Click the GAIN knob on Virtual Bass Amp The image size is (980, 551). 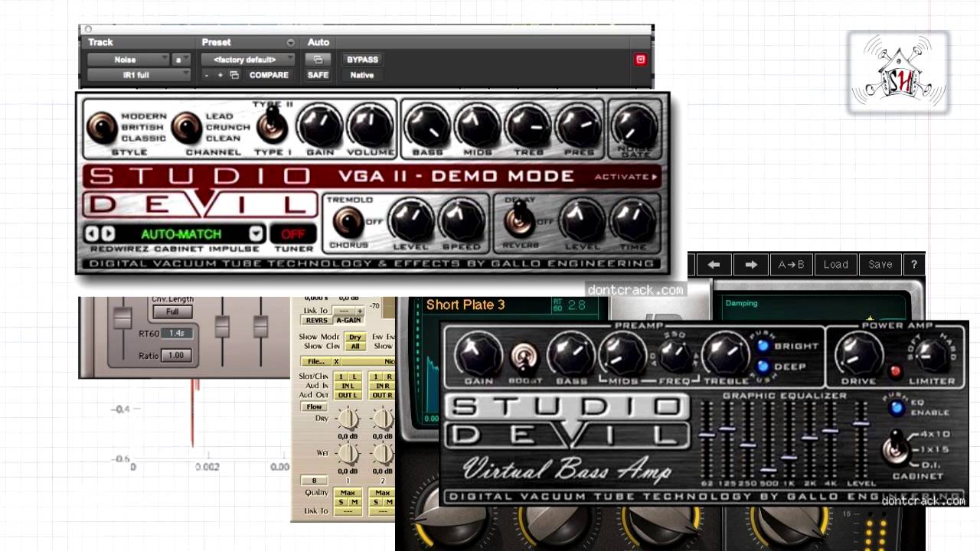479,354
